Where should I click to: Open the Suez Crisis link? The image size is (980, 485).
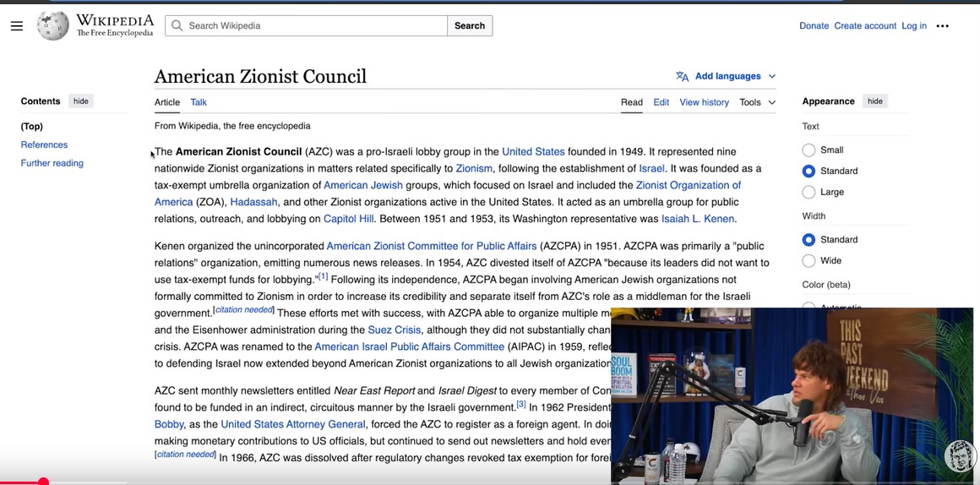coord(395,330)
